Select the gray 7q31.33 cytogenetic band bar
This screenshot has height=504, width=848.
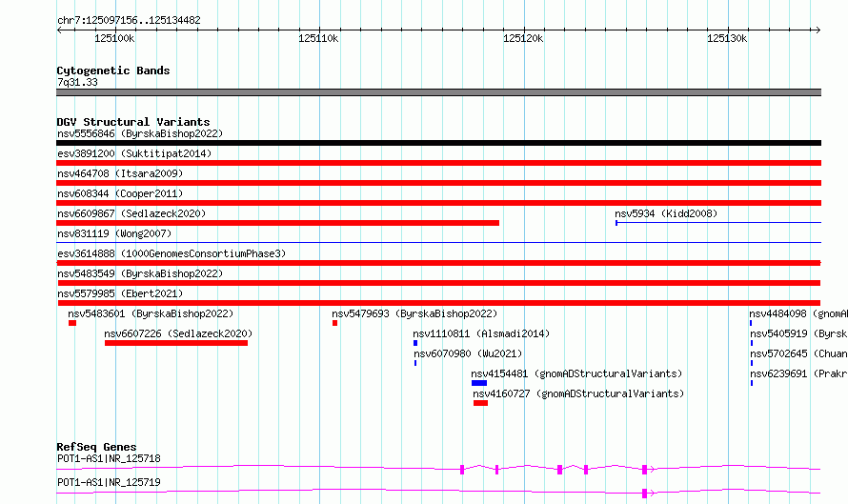(438, 92)
